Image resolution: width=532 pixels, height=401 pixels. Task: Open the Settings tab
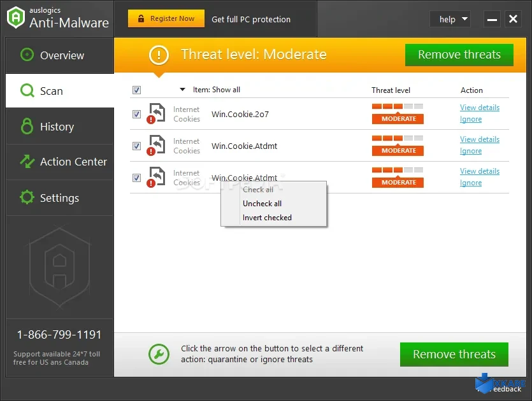pos(60,197)
